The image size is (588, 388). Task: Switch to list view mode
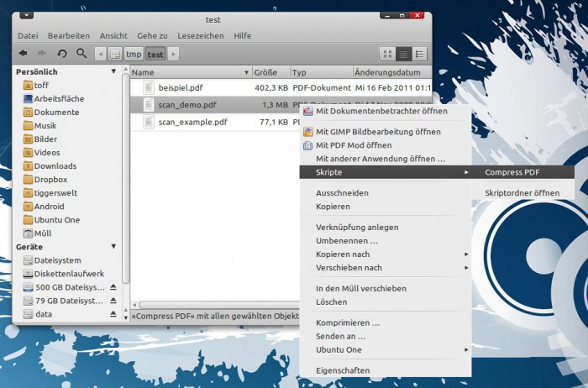click(x=404, y=53)
